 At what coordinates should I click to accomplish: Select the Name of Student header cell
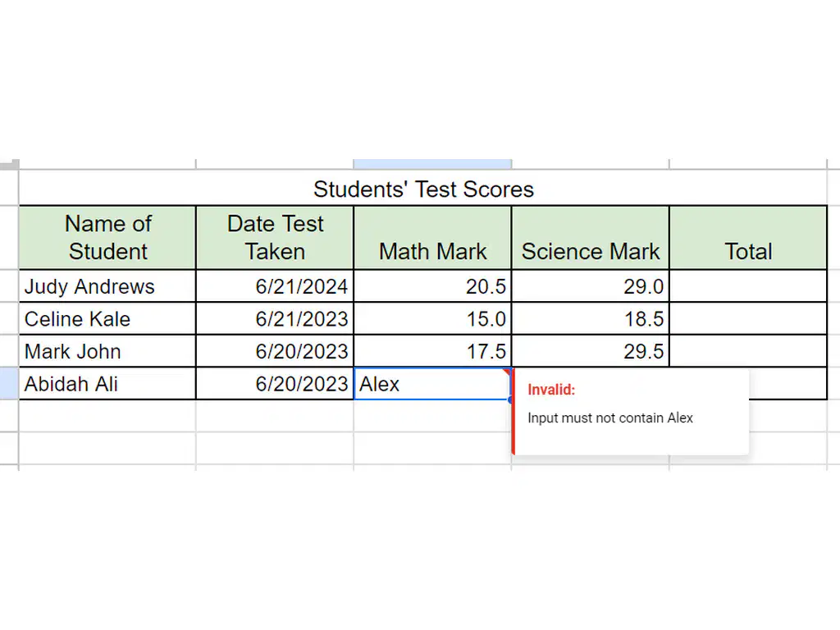(x=107, y=237)
